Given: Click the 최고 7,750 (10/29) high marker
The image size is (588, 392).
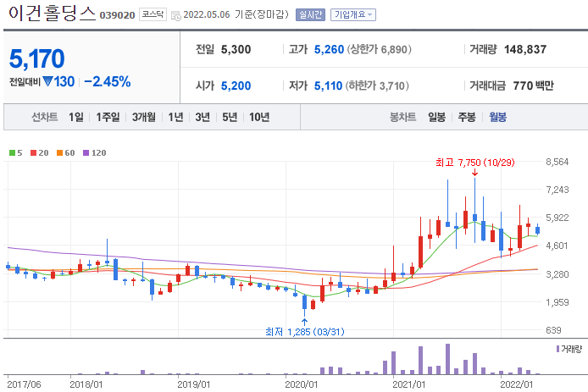Looking at the screenshot, I should pos(474,163).
